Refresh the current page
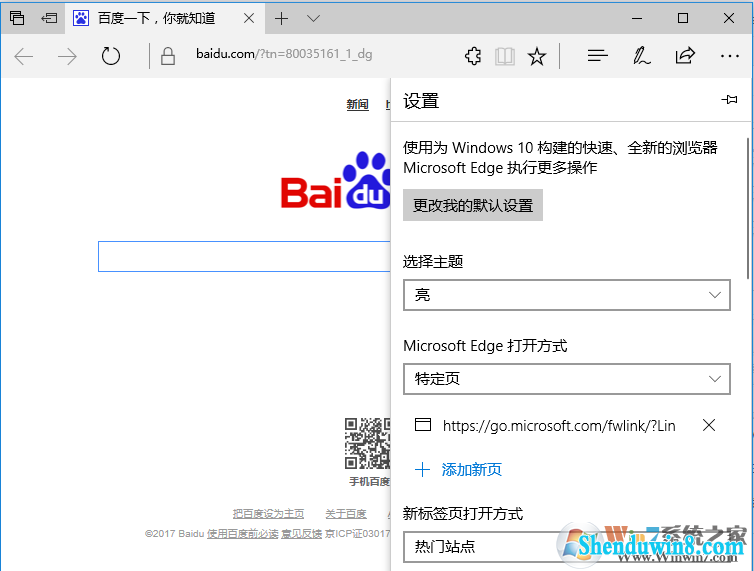754x571 pixels. point(111,56)
